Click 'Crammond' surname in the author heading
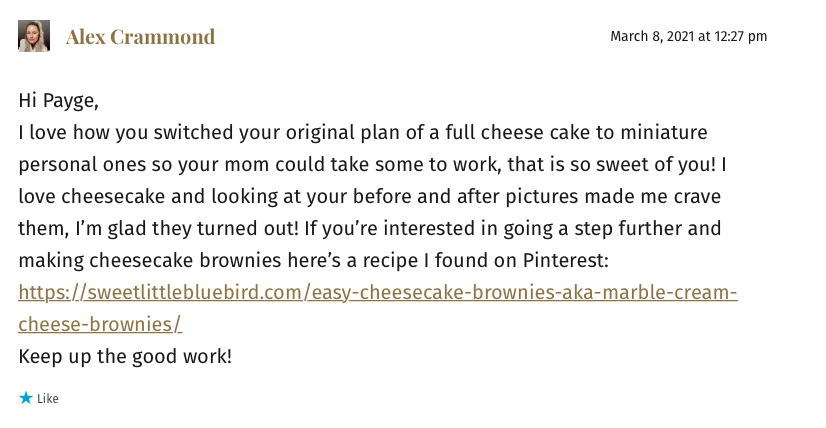 click(x=163, y=37)
